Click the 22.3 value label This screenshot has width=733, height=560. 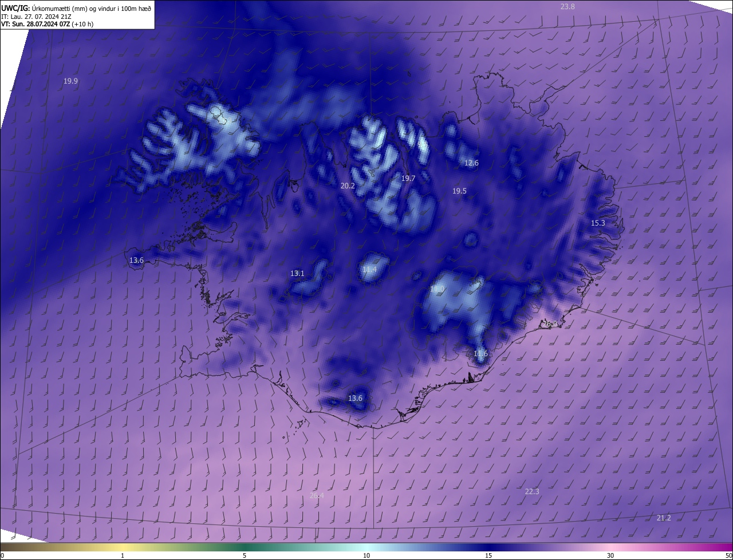tap(532, 492)
